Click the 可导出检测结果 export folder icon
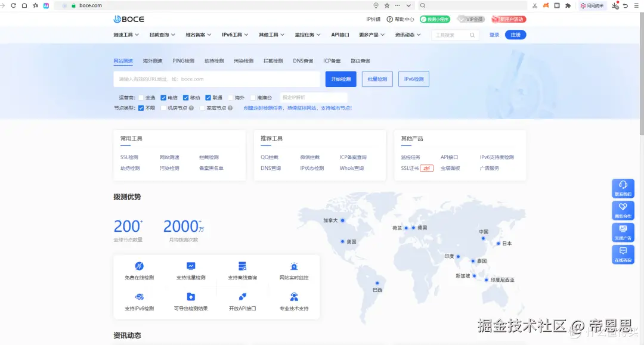The image size is (644, 345). (191, 298)
